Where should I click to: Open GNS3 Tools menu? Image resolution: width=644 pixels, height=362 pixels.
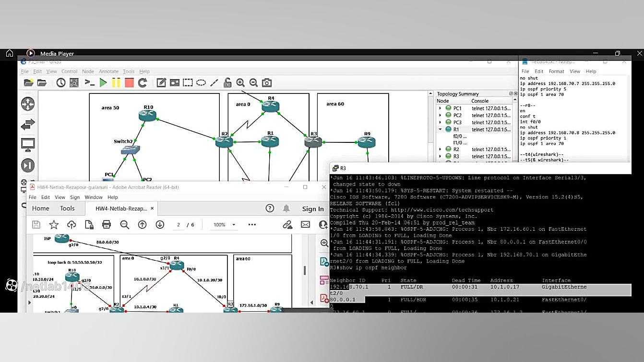(129, 71)
